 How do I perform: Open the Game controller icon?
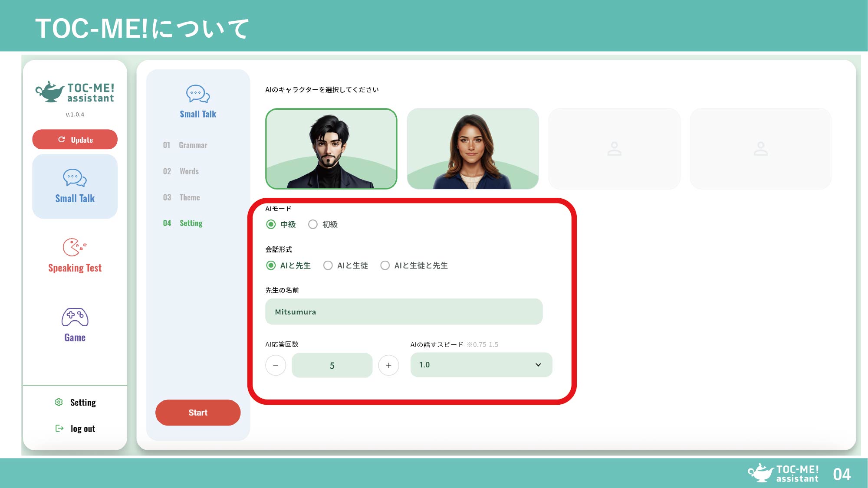tap(75, 317)
